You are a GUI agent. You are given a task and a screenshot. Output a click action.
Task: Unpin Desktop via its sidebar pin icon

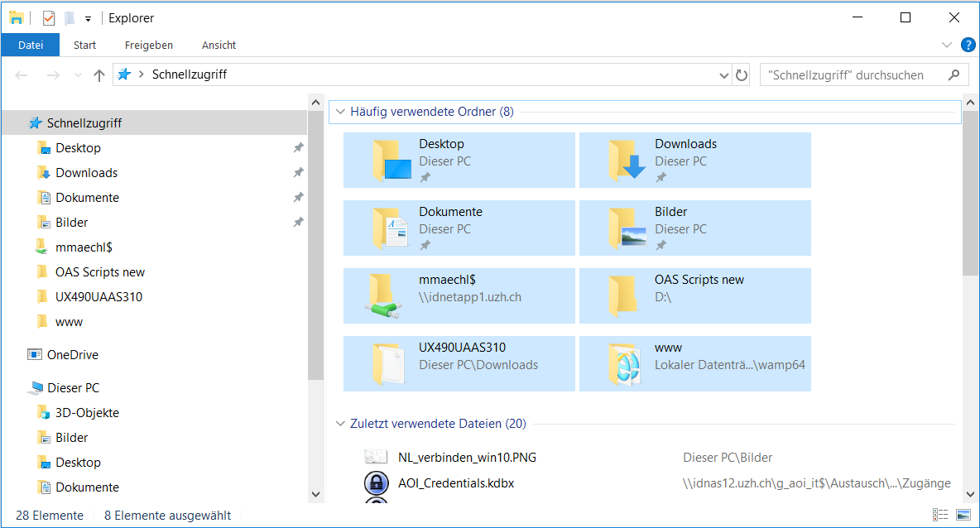pyautogui.click(x=298, y=148)
